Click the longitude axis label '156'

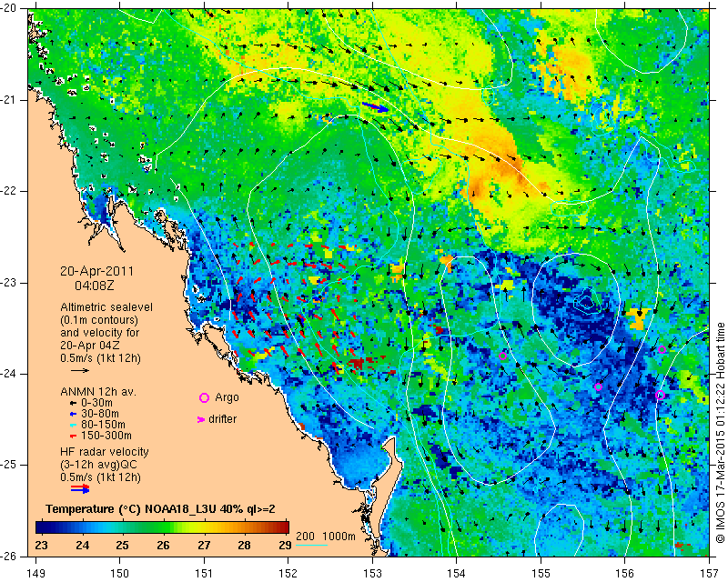625,574
